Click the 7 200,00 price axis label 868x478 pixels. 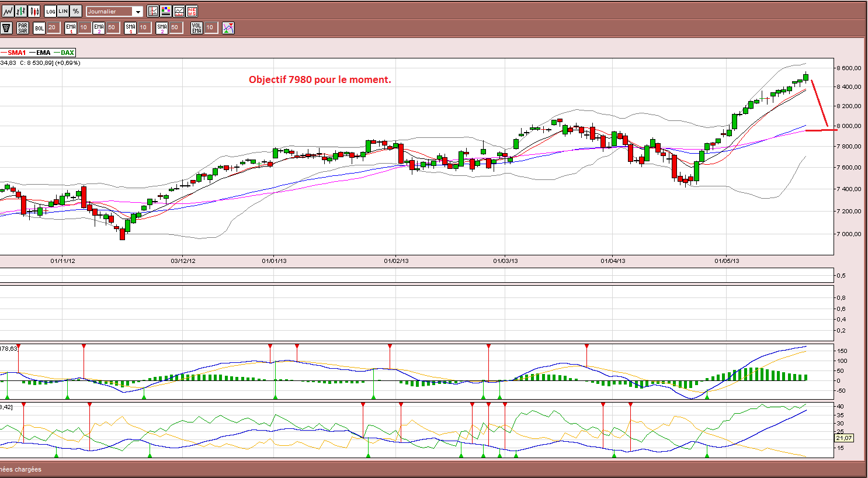(849, 211)
